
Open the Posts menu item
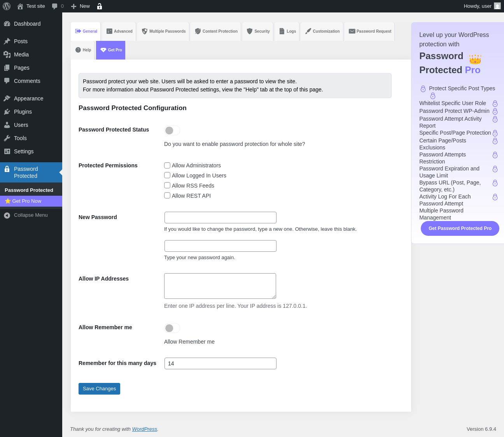click(x=31, y=41)
